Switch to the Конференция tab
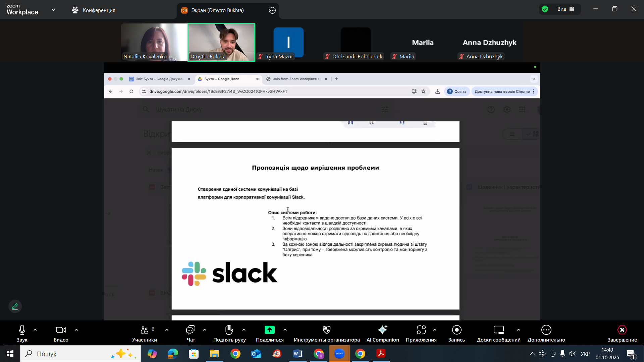Screen dimensions: 644x362 click(x=94, y=10)
